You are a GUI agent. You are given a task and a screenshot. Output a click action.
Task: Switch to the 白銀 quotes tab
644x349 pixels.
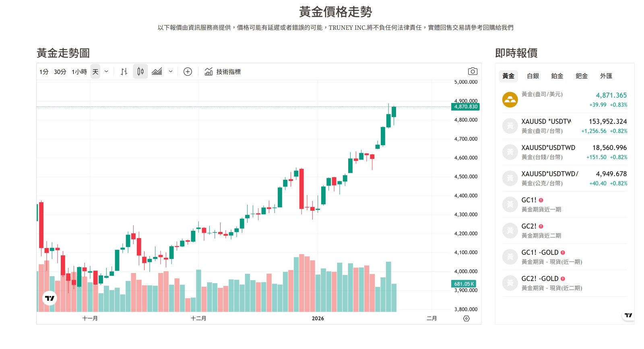(x=533, y=76)
